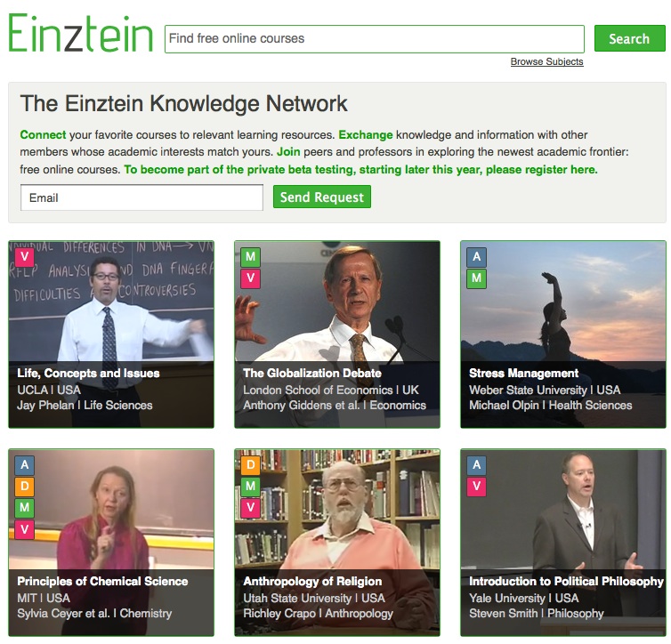Click the Send Request button
This screenshot has height=644, width=671.
(322, 197)
